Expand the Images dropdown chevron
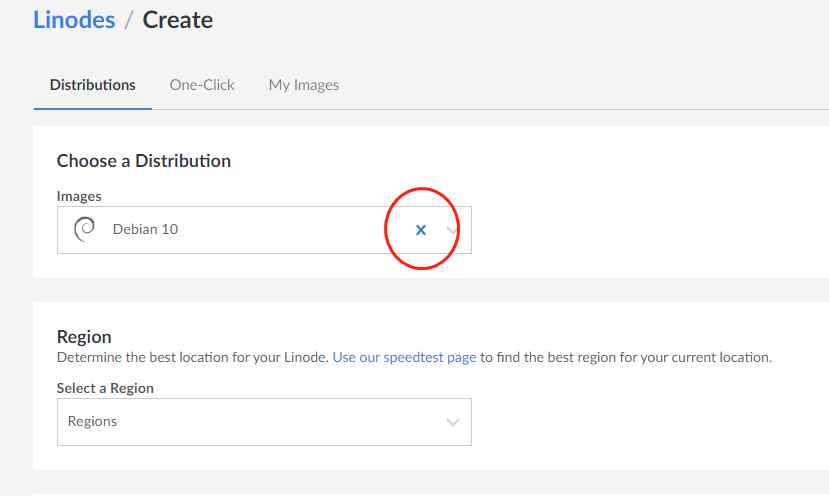This screenshot has width=829, height=496. coord(452,230)
